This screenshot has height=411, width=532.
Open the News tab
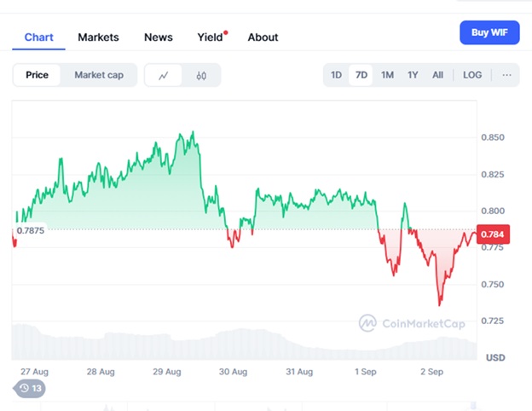[158, 38]
